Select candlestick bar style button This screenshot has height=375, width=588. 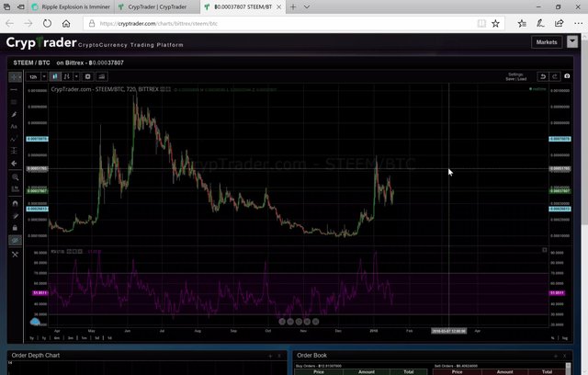(55, 77)
